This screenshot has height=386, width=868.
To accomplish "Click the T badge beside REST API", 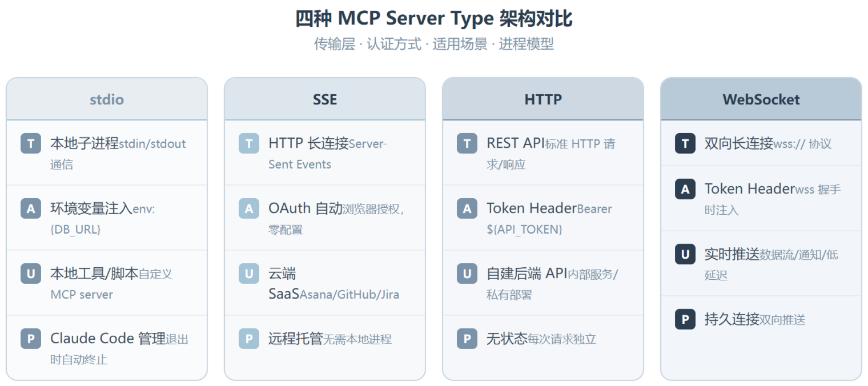I will [x=467, y=143].
